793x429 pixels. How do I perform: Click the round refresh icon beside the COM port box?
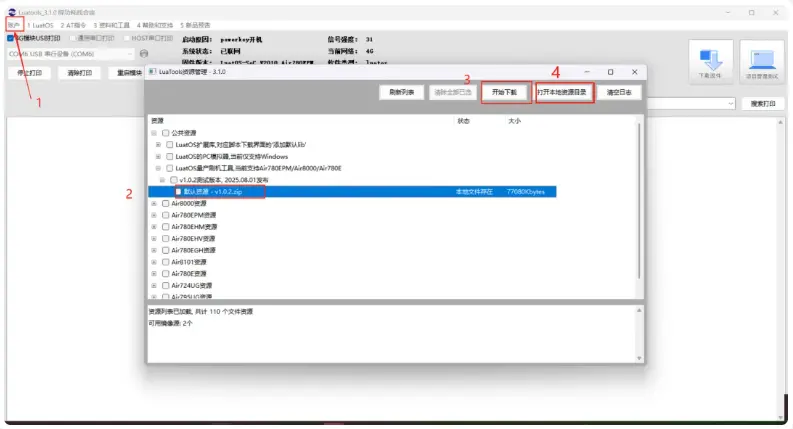coord(144,54)
